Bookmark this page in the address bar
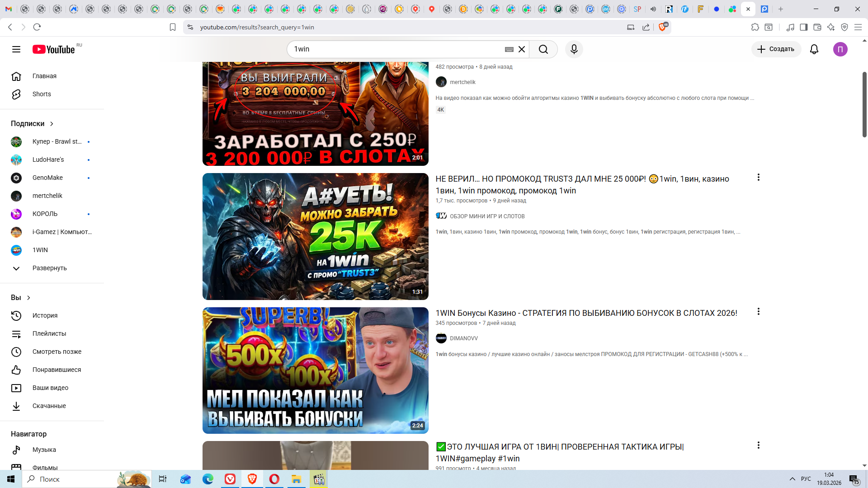868x488 pixels. click(x=172, y=28)
